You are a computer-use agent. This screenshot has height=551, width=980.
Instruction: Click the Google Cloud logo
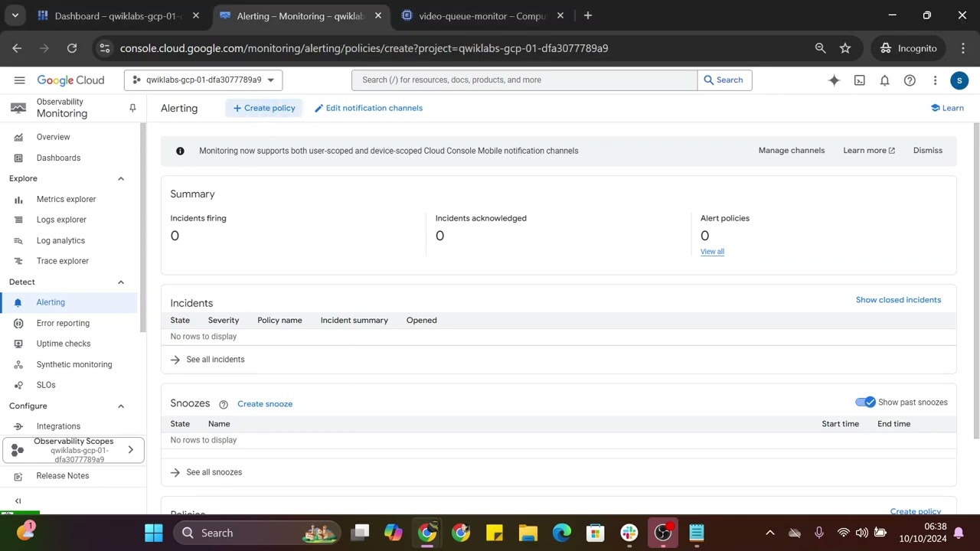pyautogui.click(x=70, y=80)
